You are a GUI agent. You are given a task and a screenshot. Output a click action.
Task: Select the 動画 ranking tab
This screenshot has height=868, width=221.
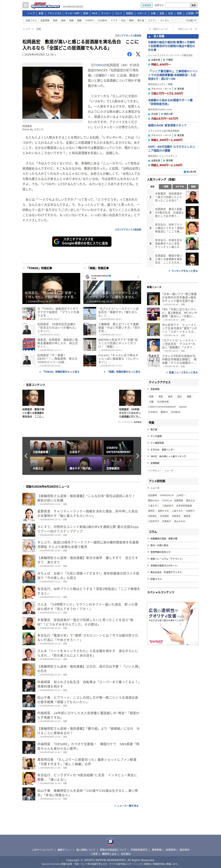(x=193, y=186)
